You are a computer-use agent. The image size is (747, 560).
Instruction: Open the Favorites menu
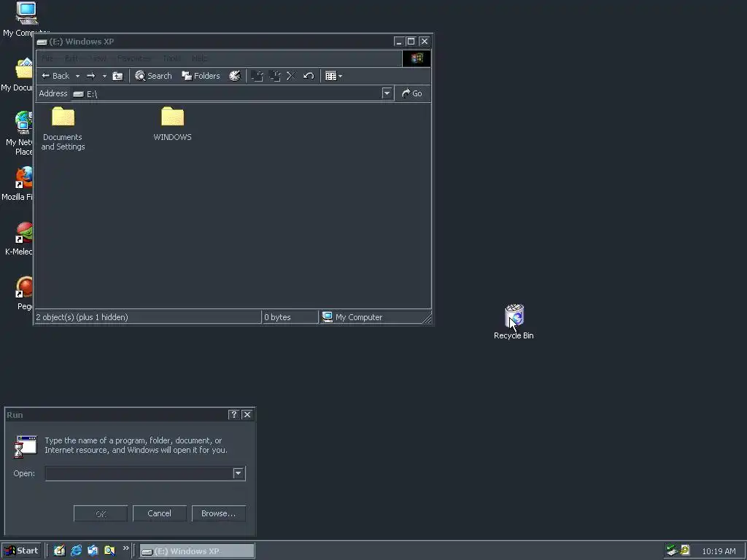(133, 58)
